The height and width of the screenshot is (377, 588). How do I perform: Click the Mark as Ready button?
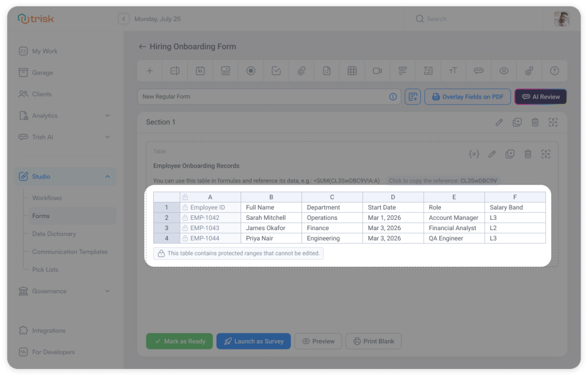pyautogui.click(x=179, y=341)
